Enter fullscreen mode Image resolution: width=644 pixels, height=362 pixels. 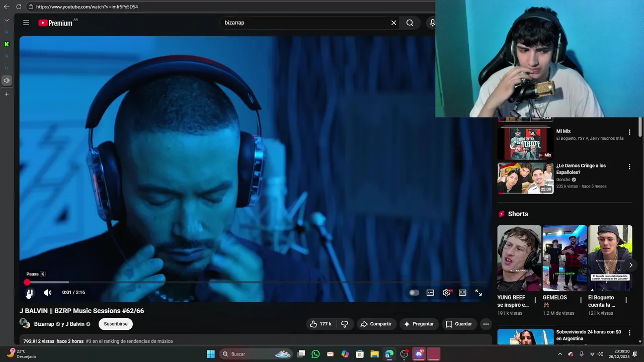478,293
